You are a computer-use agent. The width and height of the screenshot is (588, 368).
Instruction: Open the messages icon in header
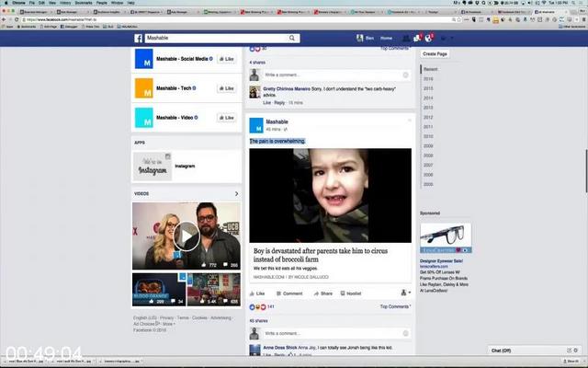417,38
